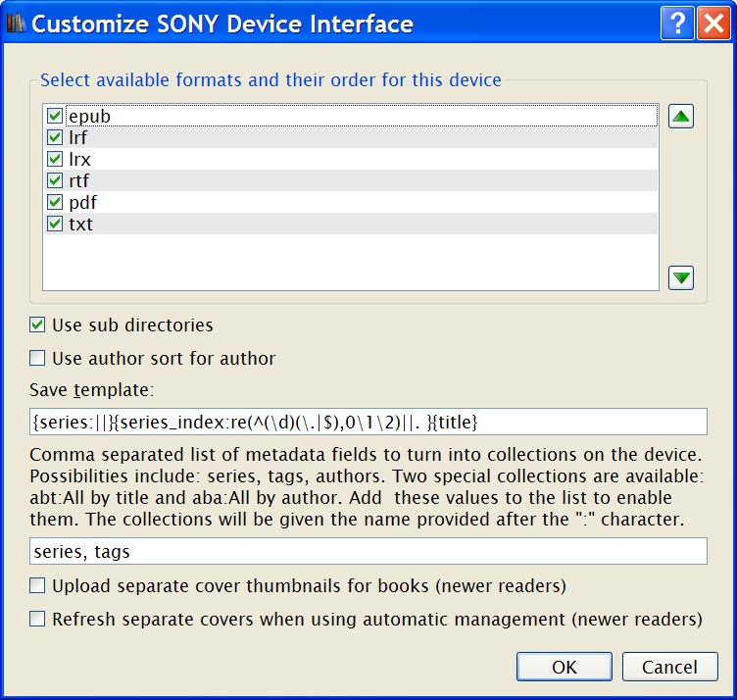Click the green move-up arrow icon
Screen dimensions: 737x700
point(681,117)
